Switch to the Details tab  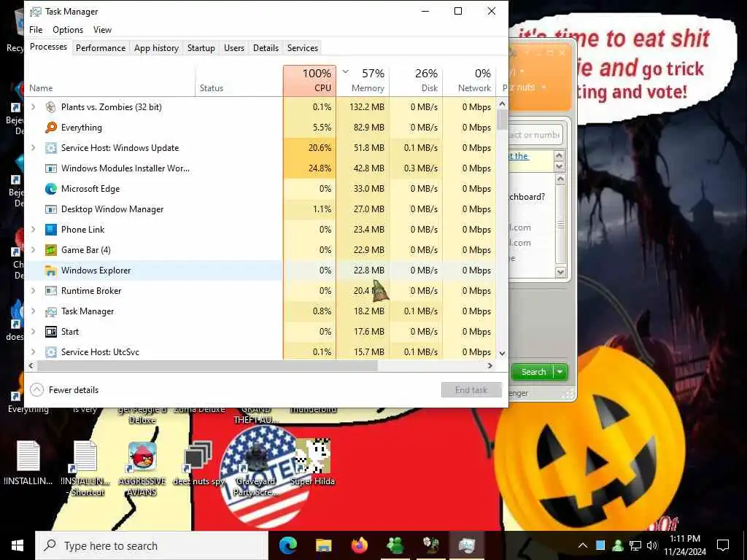coord(266,48)
